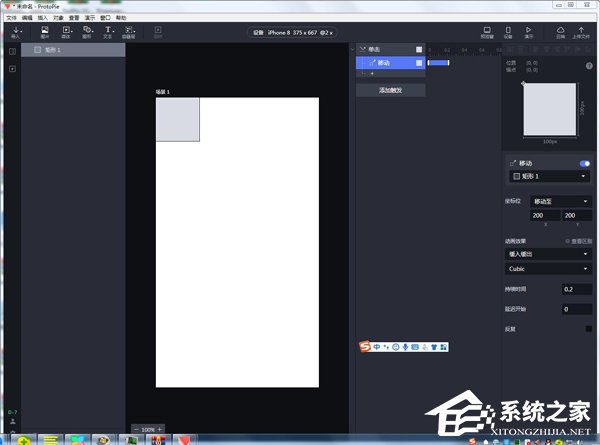This screenshot has width=600, height=445.
Task: Click the Device (设备) toolbar icon
Action: [x=507, y=33]
